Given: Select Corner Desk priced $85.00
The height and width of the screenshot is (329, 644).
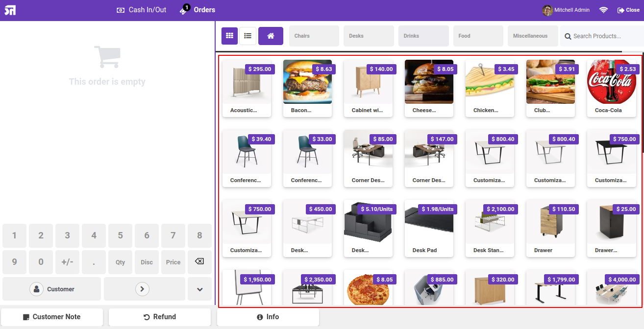Looking at the screenshot, I should click(x=369, y=159).
